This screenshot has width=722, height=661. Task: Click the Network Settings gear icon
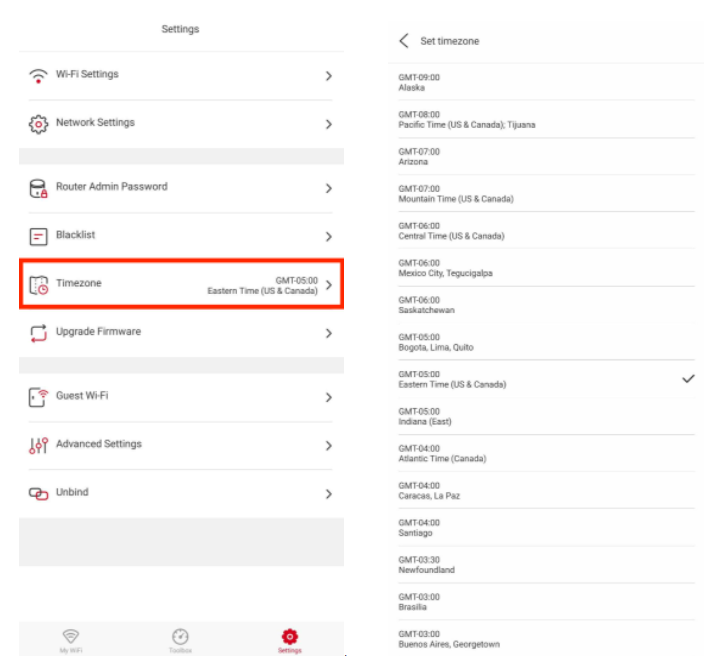(39, 124)
